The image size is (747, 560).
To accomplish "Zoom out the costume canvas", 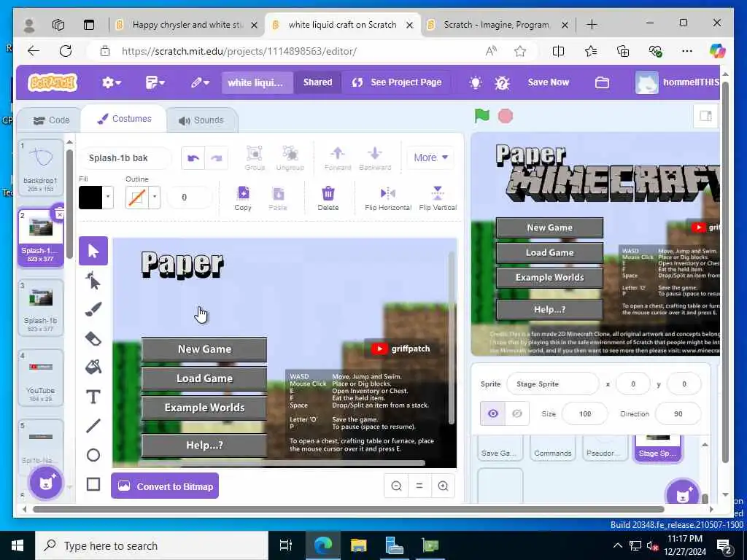I will tap(396, 486).
